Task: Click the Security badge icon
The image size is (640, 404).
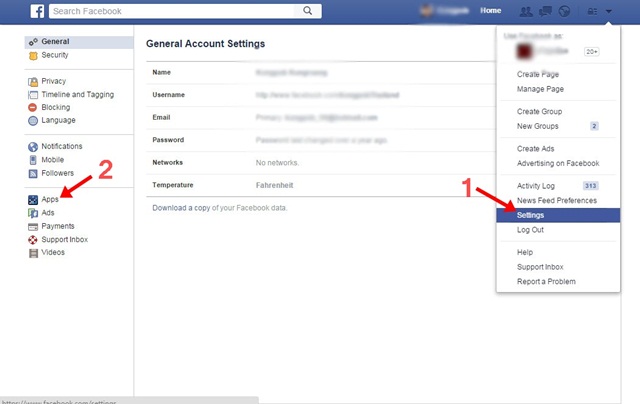Action: point(33,55)
